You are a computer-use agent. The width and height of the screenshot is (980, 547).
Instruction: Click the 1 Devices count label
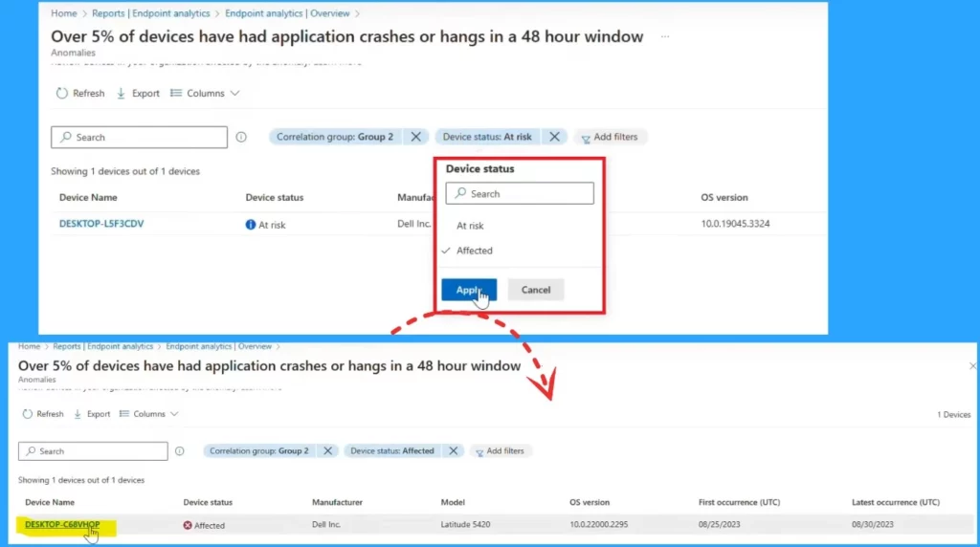(953, 415)
